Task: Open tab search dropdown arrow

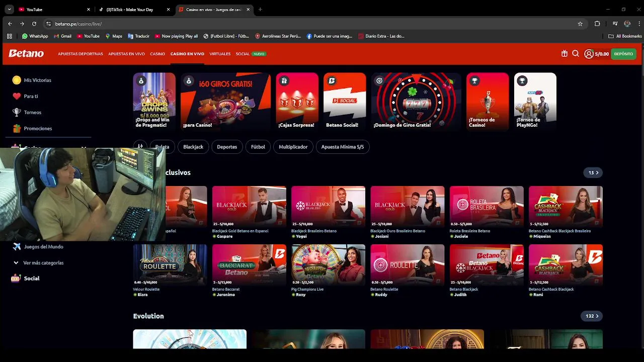Action: click(9, 9)
